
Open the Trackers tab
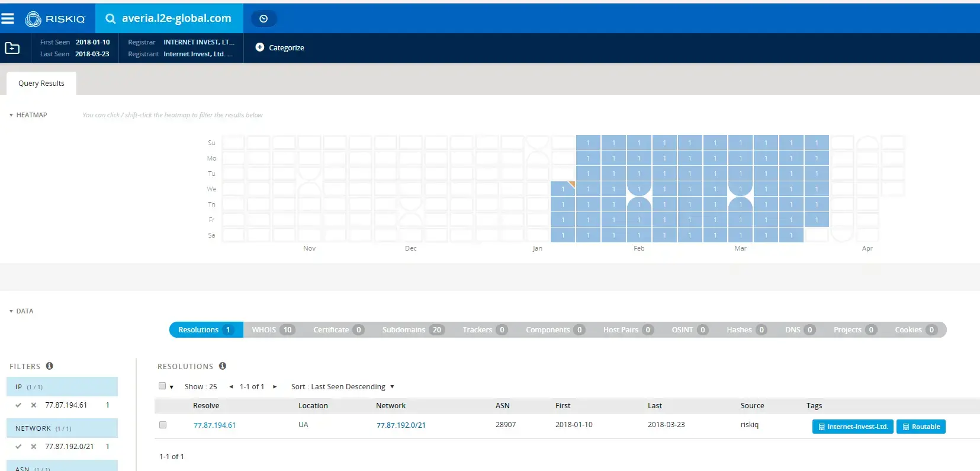click(485, 329)
